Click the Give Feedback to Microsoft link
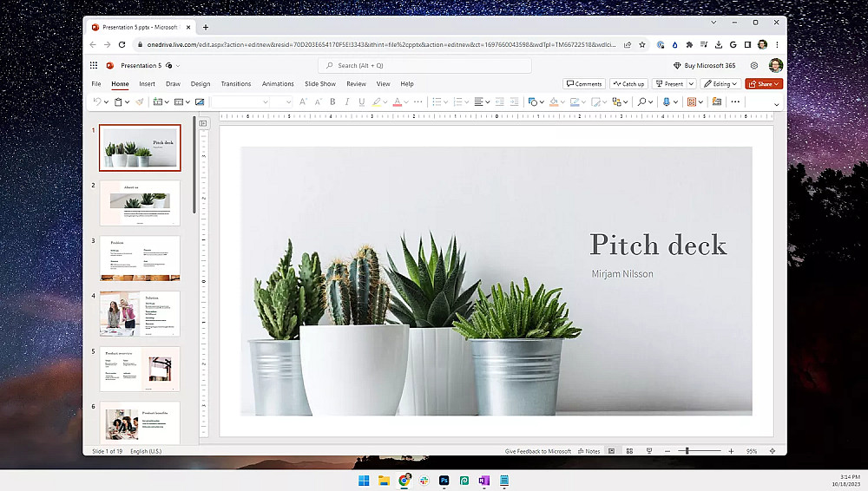868x491 pixels. pos(538,451)
